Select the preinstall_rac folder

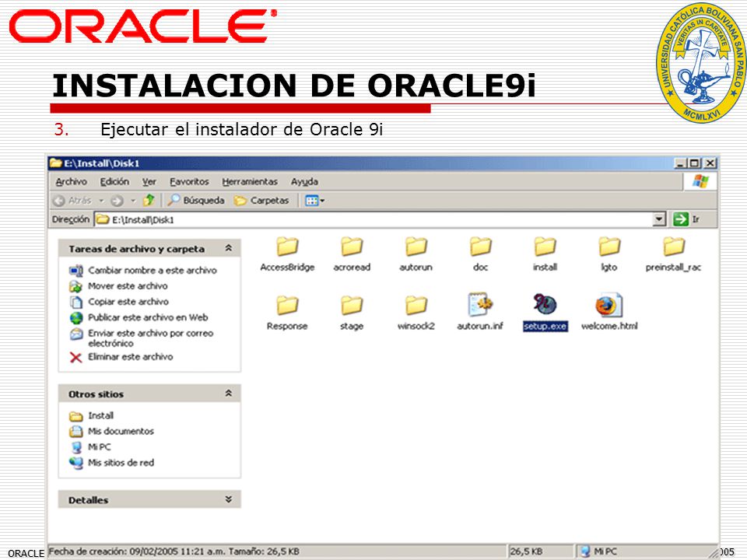tap(673, 255)
